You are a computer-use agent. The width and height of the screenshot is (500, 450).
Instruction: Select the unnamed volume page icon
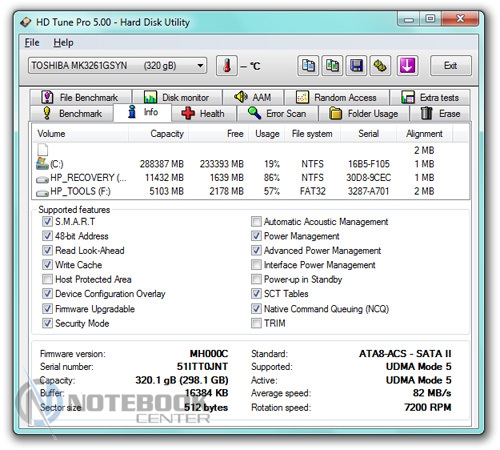coord(43,150)
